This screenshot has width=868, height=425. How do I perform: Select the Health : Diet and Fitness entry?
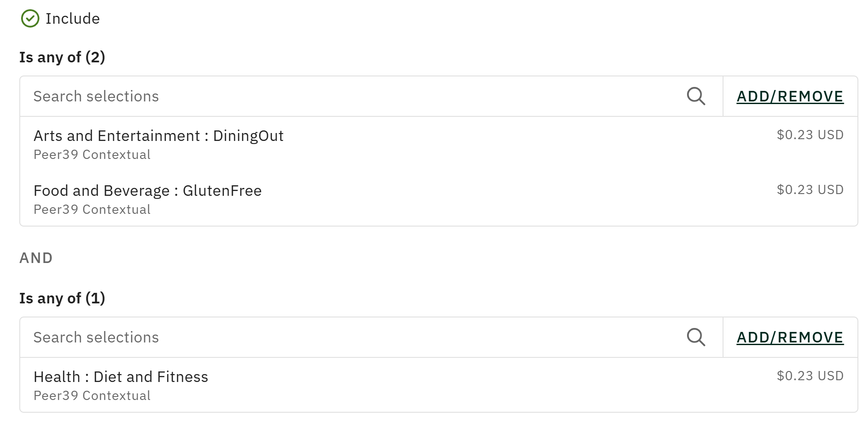[121, 377]
